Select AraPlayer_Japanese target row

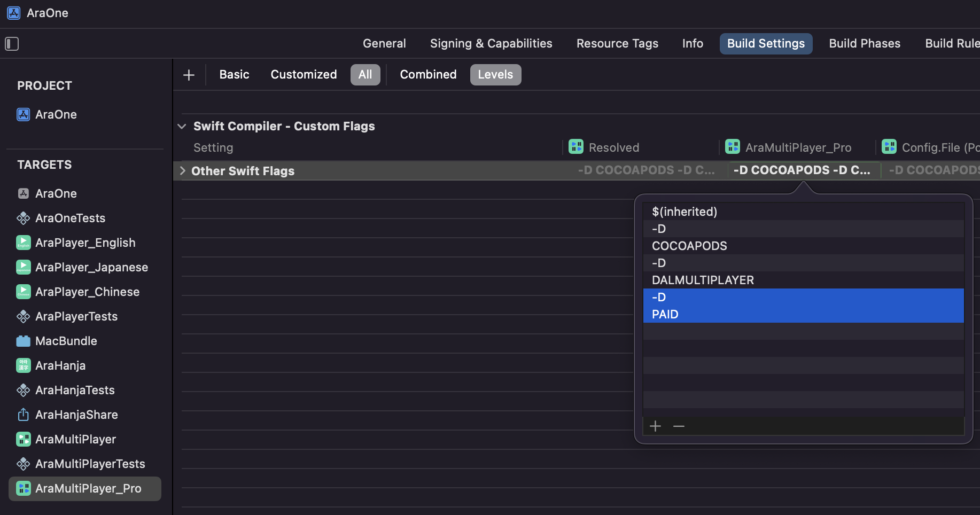(x=85, y=267)
